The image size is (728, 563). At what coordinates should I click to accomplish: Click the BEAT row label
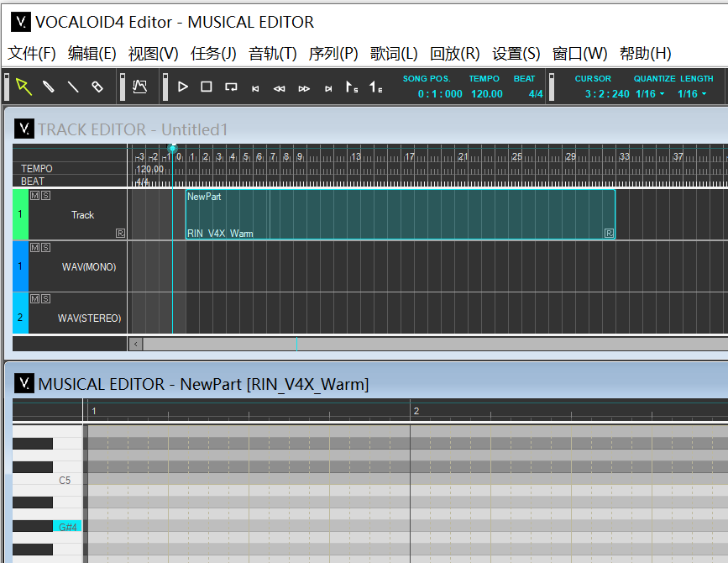(33, 182)
